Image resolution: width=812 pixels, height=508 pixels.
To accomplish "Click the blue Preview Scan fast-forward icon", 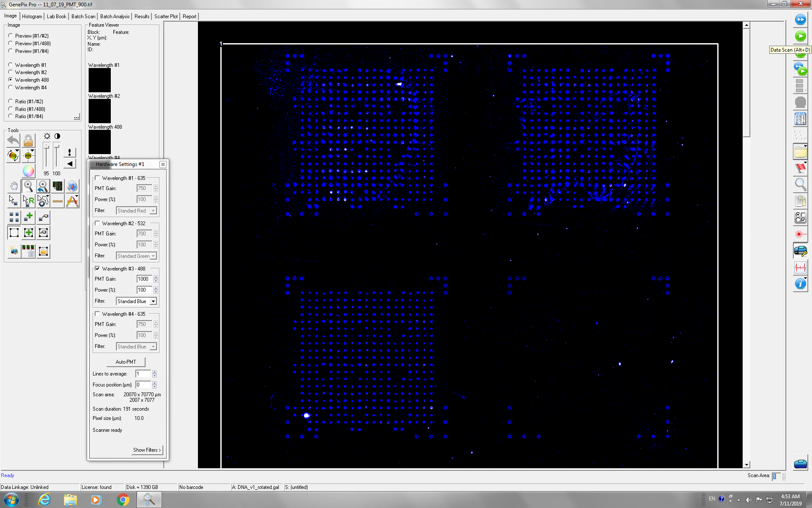I will coord(800,19).
